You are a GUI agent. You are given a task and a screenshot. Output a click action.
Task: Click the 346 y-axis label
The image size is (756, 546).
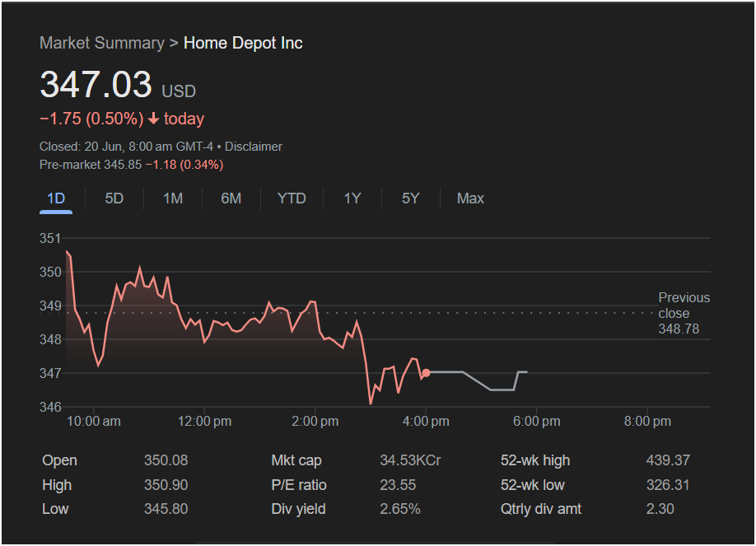click(x=50, y=407)
